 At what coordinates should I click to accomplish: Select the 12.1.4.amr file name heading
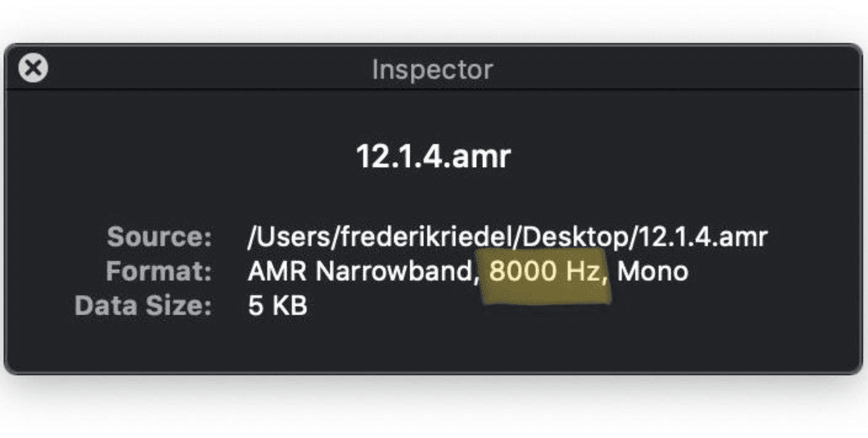tap(433, 157)
